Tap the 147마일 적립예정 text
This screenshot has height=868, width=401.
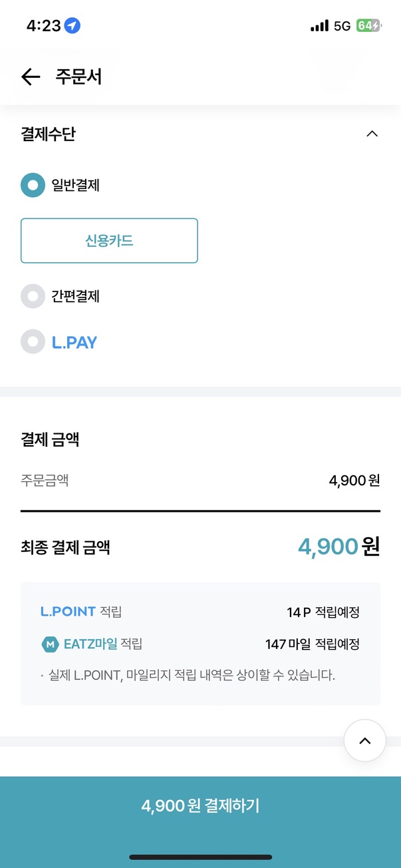click(312, 644)
